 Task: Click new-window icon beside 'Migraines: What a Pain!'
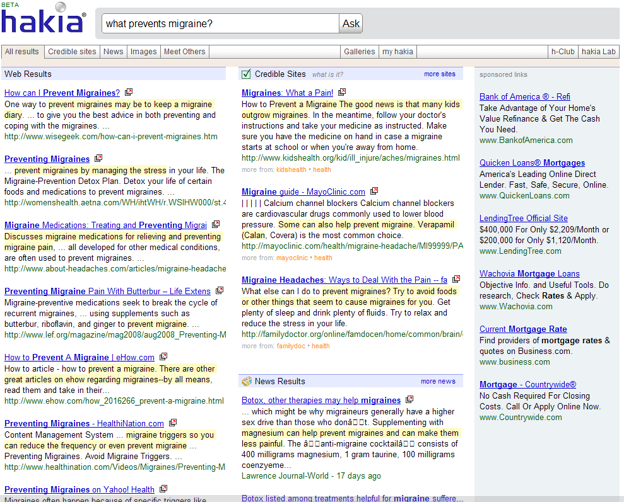(343, 93)
